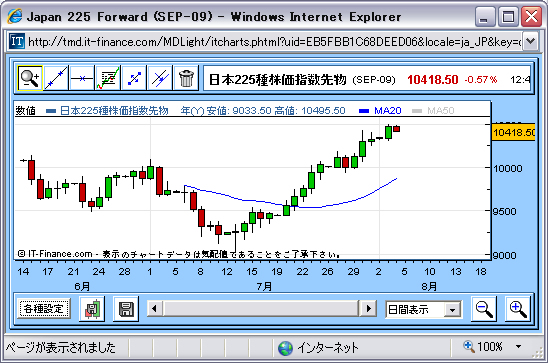The width and height of the screenshot is (548, 363).
Task: Select the dashed segment line tool
Action: 134,78
